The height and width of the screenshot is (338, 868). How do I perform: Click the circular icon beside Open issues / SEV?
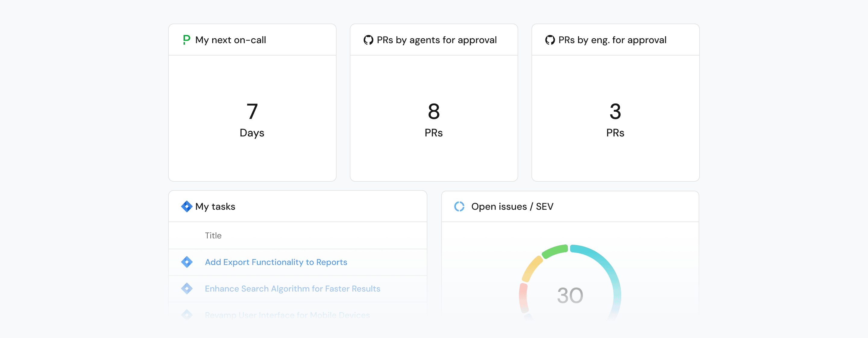point(459,206)
